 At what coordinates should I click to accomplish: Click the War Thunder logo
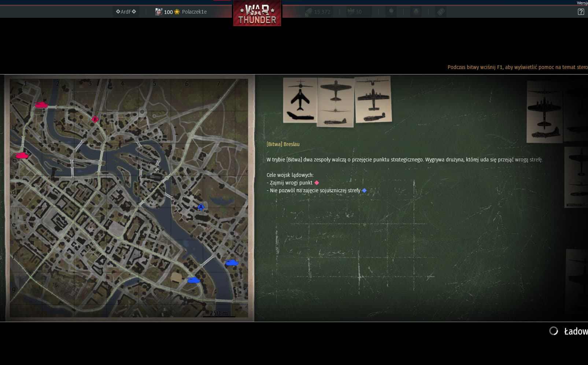pyautogui.click(x=257, y=14)
